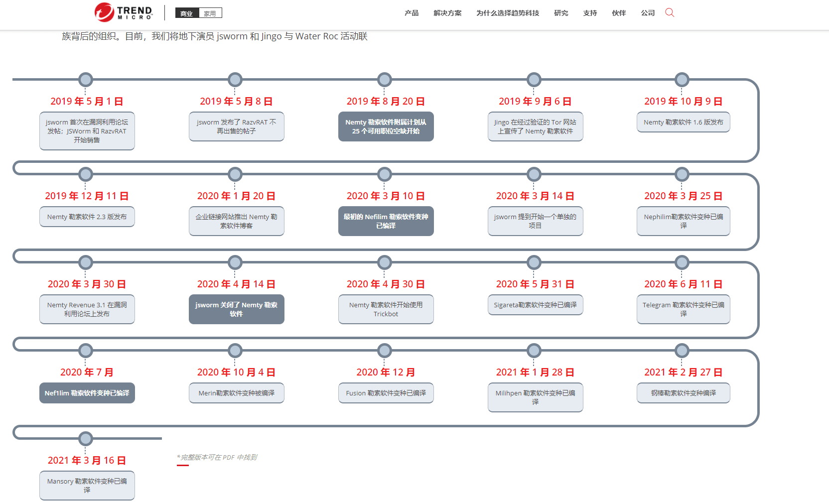Click the Milihpen 勒索软件变种已编译 card

[536, 397]
